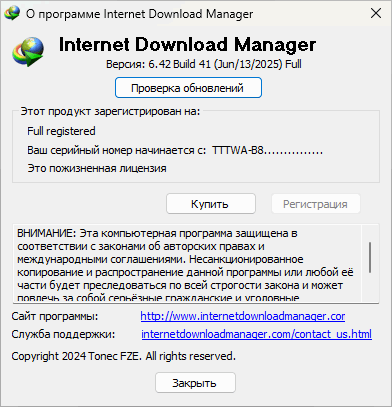Open the Купить purchase button
Image resolution: width=392 pixels, height=407 pixels.
[211, 204]
